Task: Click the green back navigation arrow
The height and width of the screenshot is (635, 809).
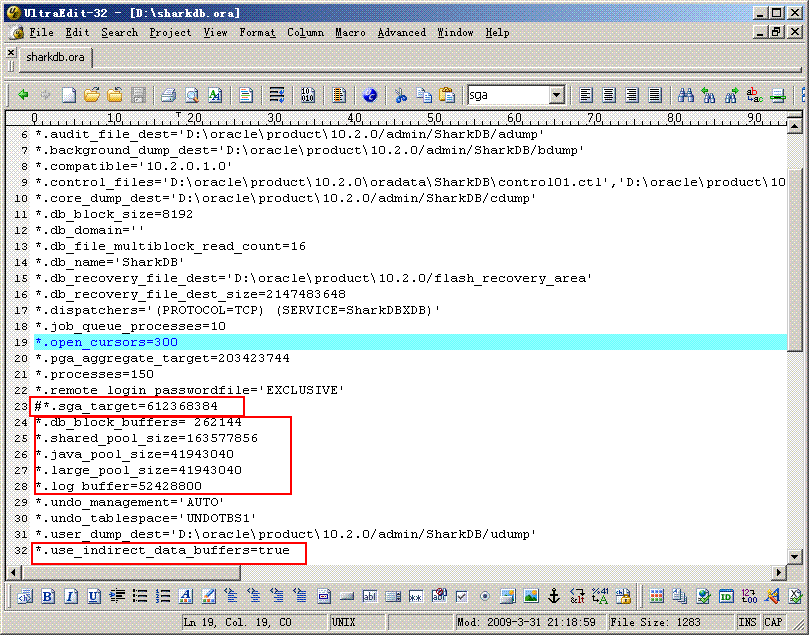Action: click(x=22, y=96)
